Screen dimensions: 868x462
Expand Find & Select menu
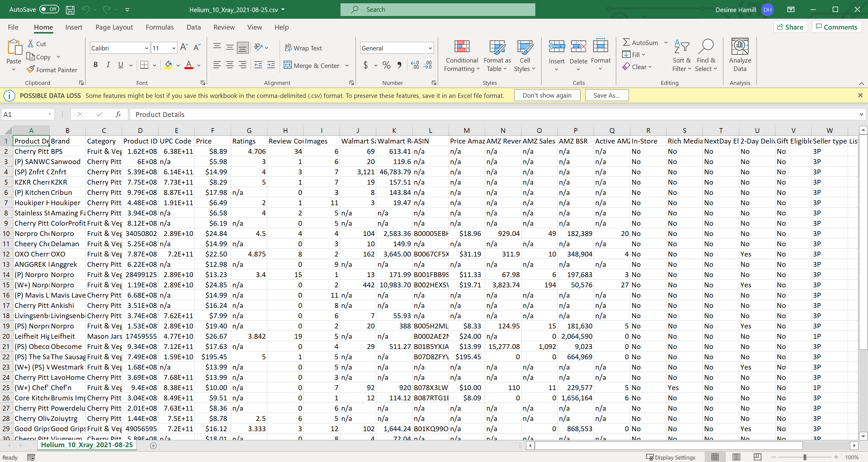pos(706,55)
